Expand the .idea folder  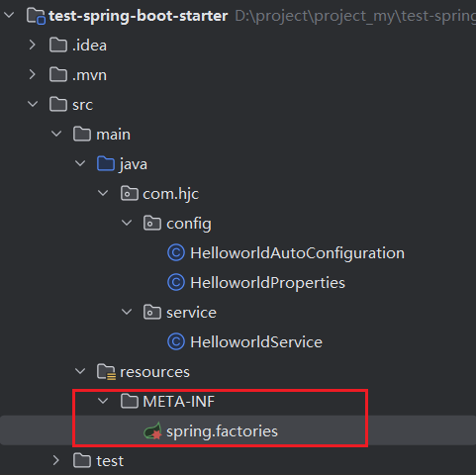pos(32,45)
